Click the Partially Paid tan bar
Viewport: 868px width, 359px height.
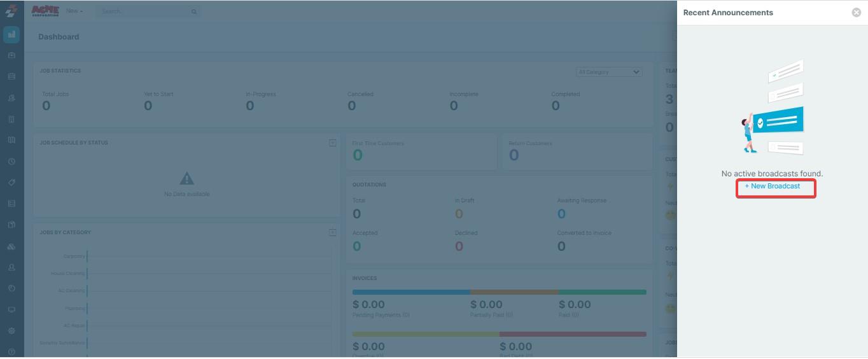point(514,292)
